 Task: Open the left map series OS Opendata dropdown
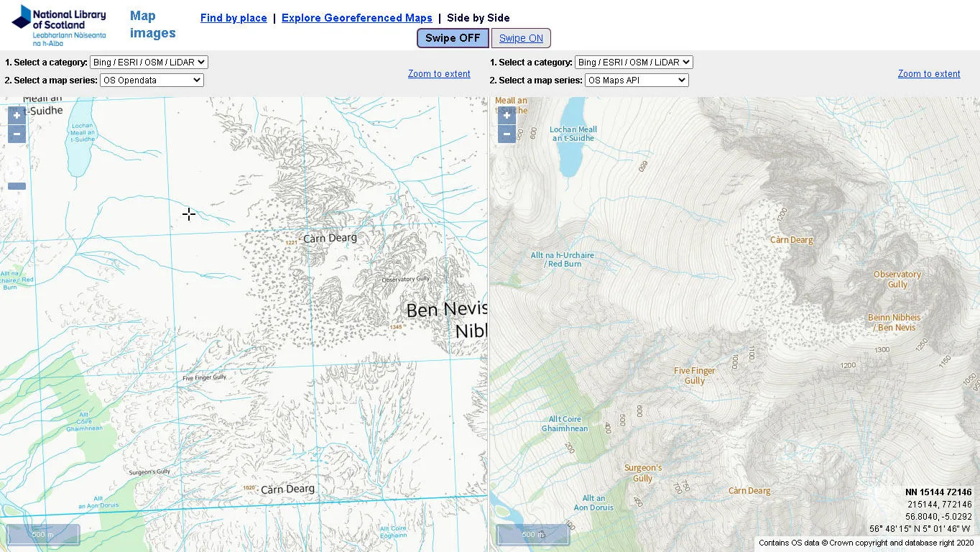(152, 80)
